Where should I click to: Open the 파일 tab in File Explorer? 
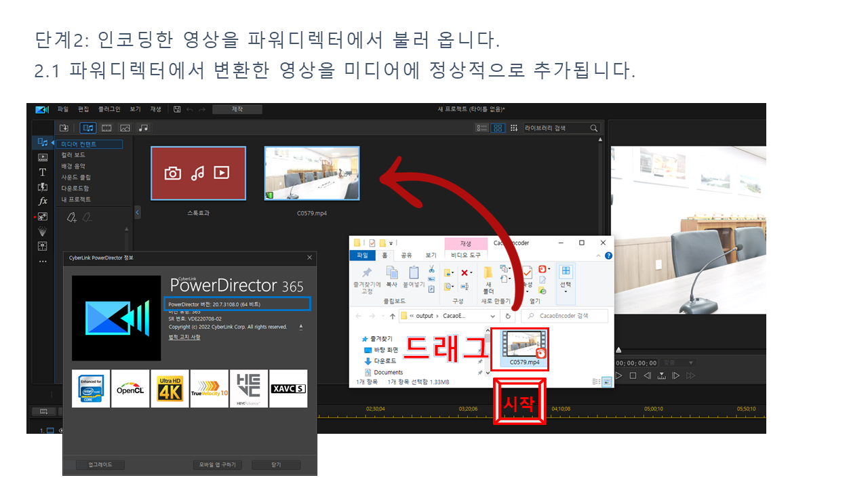click(x=362, y=256)
